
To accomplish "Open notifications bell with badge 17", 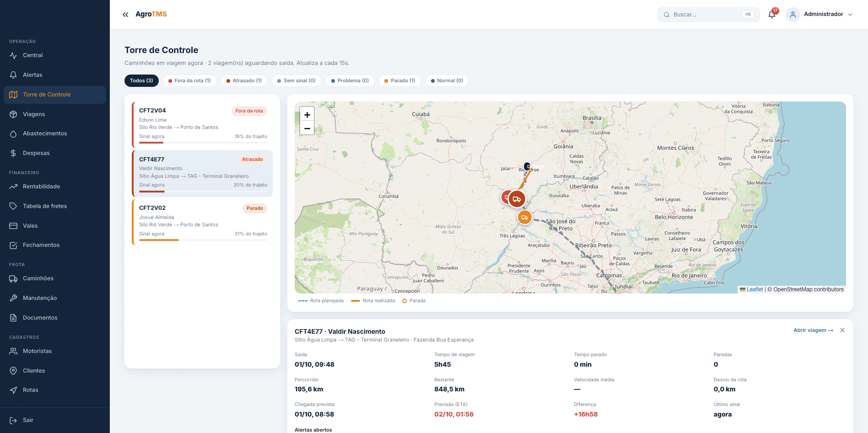I will 772,14.
